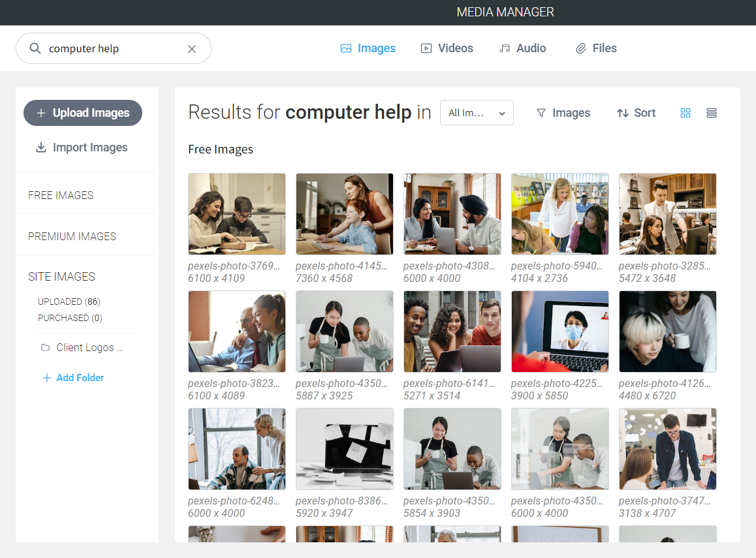Select the 5887 x 3925 image thumbnail
This screenshot has width=756, height=558.
(345, 332)
